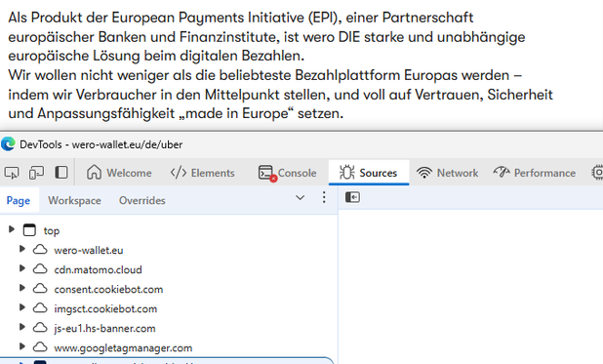Open the Performance tab
Screen dimensions: 603x364
(535, 173)
